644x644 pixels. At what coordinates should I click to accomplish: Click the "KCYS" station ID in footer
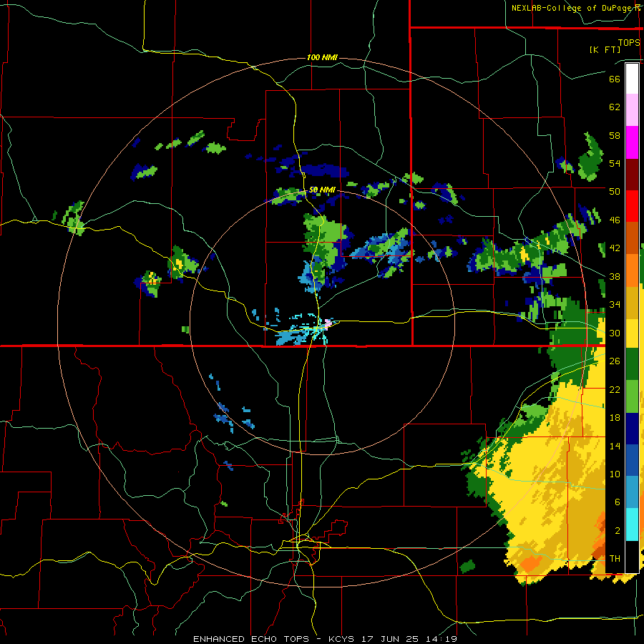coord(342,639)
